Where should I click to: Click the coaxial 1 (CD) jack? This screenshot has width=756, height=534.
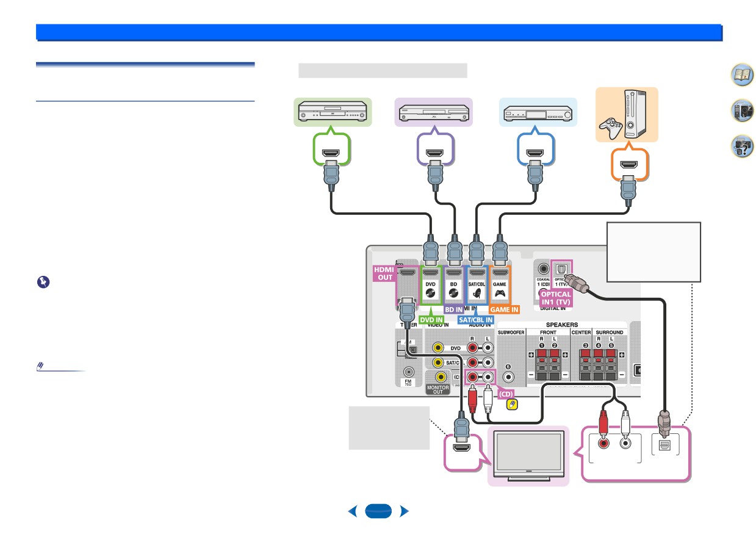pos(543,268)
